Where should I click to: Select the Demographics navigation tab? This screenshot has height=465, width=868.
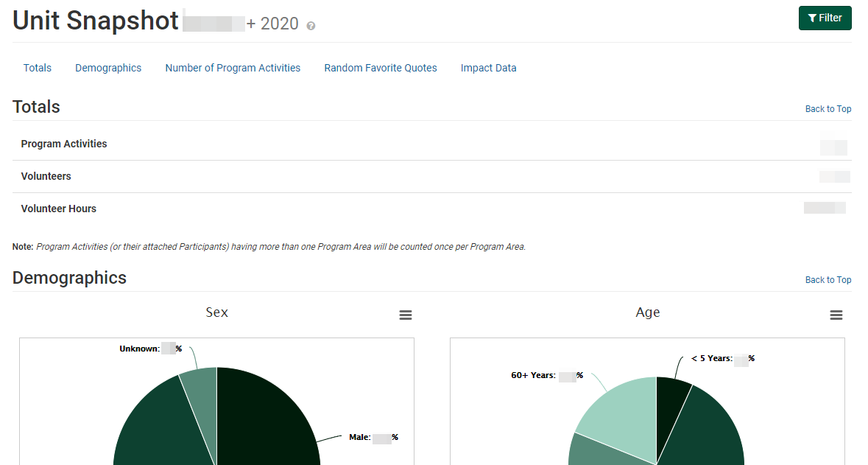[107, 68]
